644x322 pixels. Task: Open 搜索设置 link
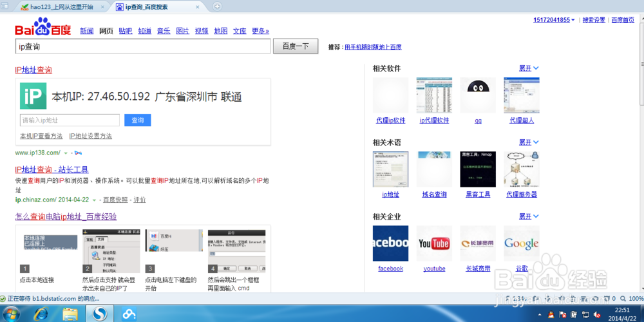(594, 20)
